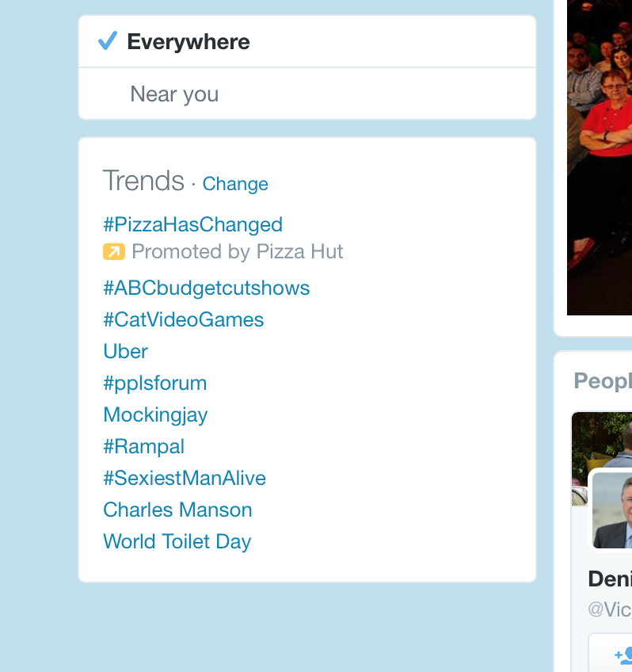The width and height of the screenshot is (632, 672).
Task: Open the crowd photo at top right
Action: [x=600, y=157]
